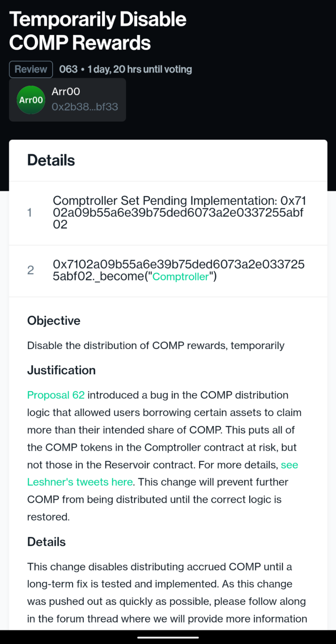
Task: Click the "1 day, 20 hrs until voting" text
Action: click(140, 69)
